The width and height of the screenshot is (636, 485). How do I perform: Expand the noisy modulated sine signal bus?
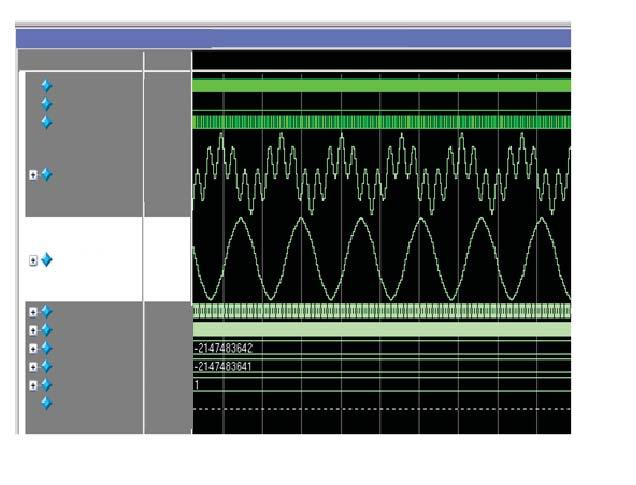pyautogui.click(x=33, y=175)
